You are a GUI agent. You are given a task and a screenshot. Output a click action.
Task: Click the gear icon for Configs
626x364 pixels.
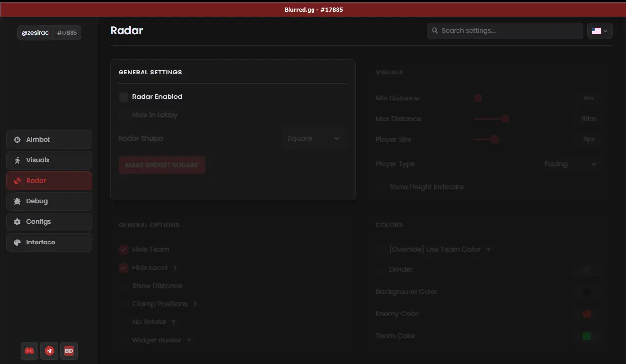(x=17, y=222)
